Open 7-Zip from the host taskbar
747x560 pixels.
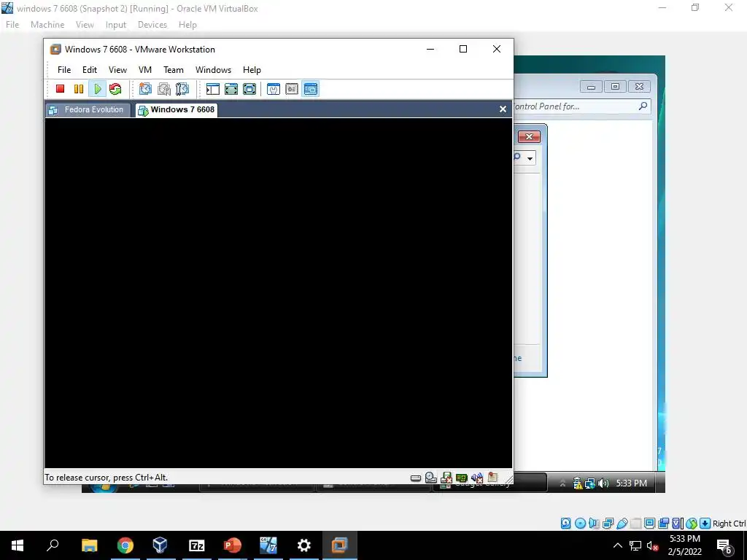click(196, 545)
